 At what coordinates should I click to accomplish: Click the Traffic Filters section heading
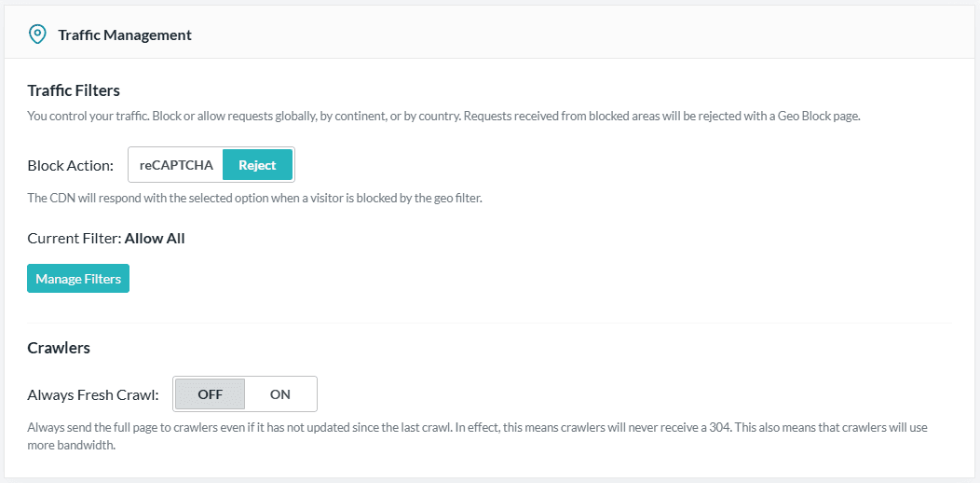[x=74, y=90]
